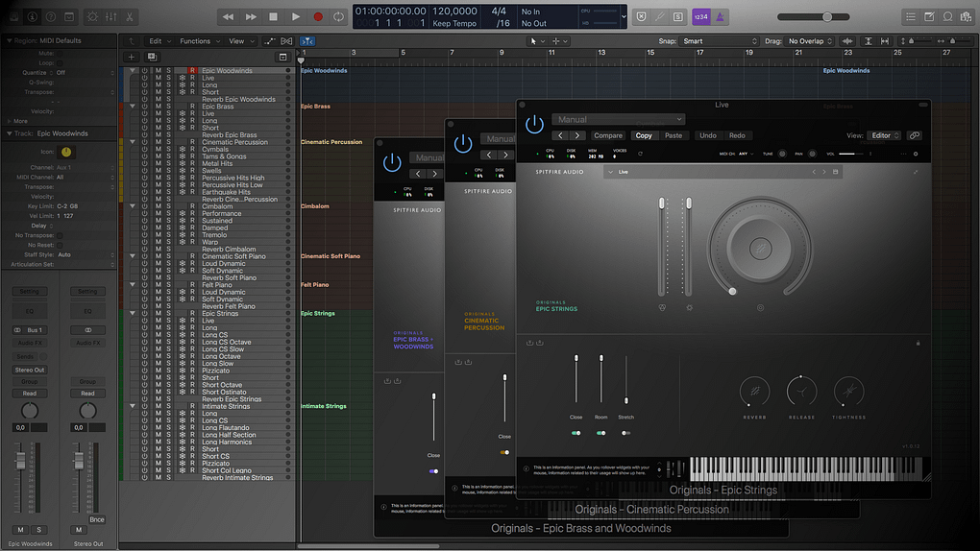Collapse the Cinematic Percussion track stack
Screen dimensions: 980x551
[x=133, y=142]
